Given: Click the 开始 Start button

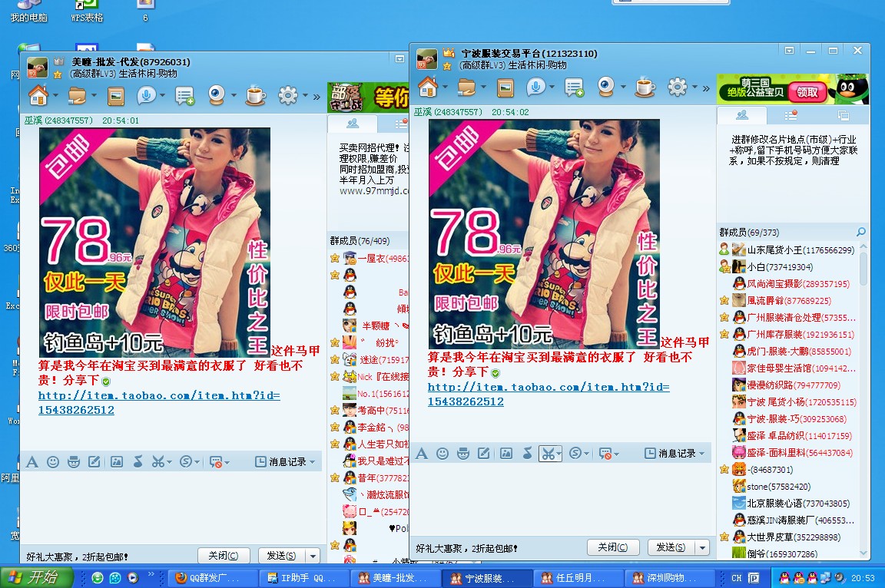Looking at the screenshot, I should point(37,578).
